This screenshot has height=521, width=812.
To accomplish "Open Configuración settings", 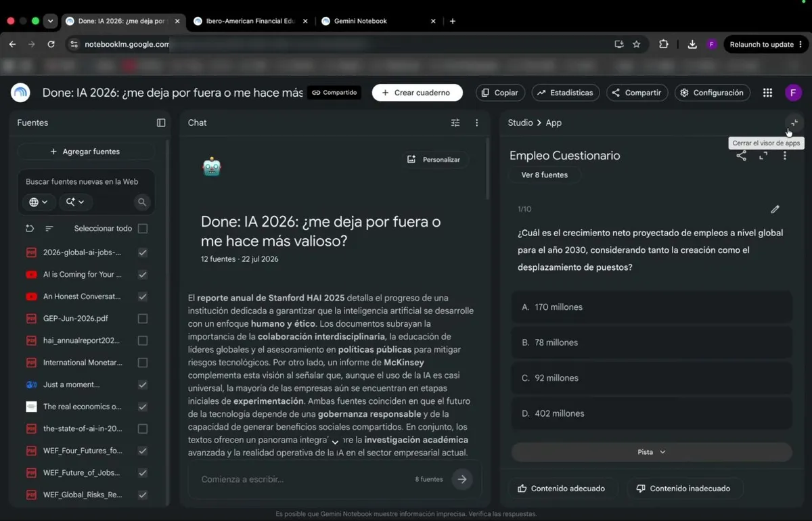I will (x=713, y=93).
